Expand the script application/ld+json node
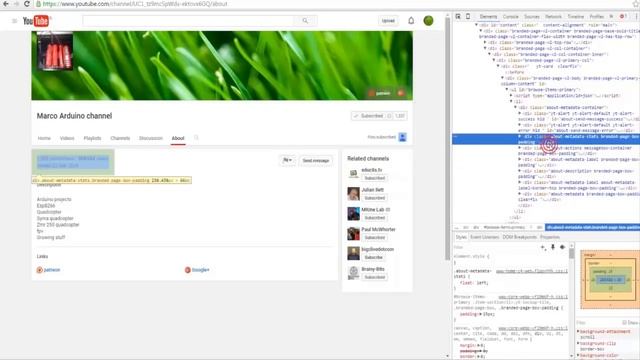The width and height of the screenshot is (640, 360). [x=511, y=96]
